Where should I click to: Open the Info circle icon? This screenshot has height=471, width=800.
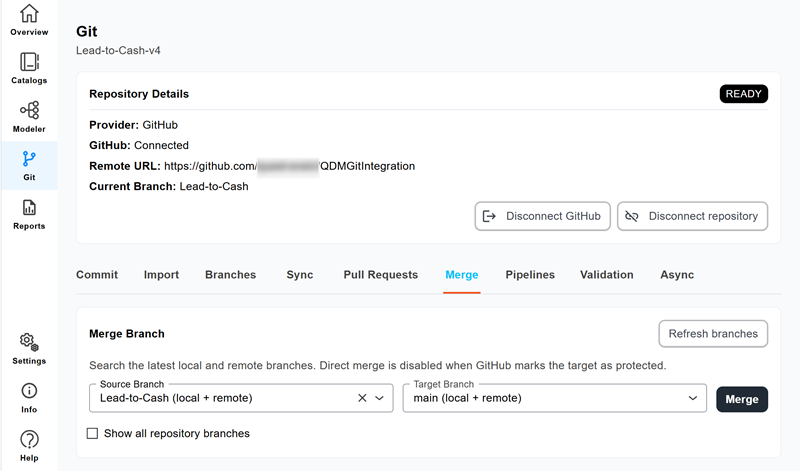29,391
